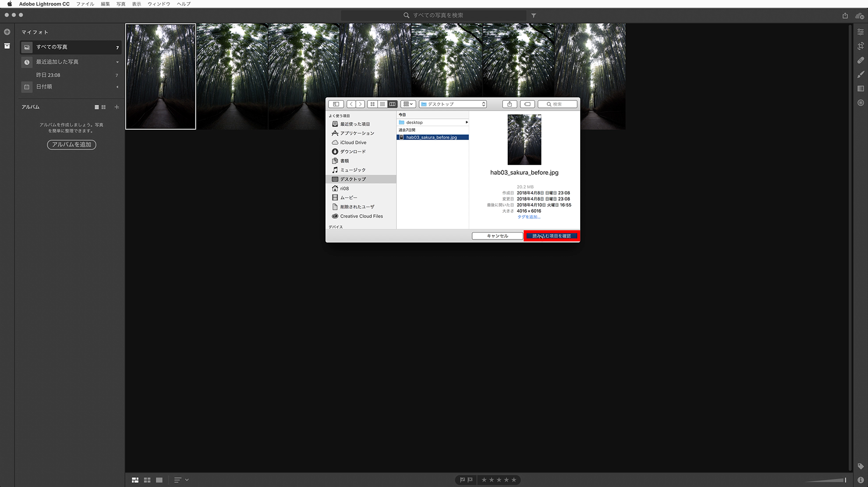Expand the desktop folder arrow
Image resolution: width=868 pixels, height=487 pixels.
(x=466, y=123)
